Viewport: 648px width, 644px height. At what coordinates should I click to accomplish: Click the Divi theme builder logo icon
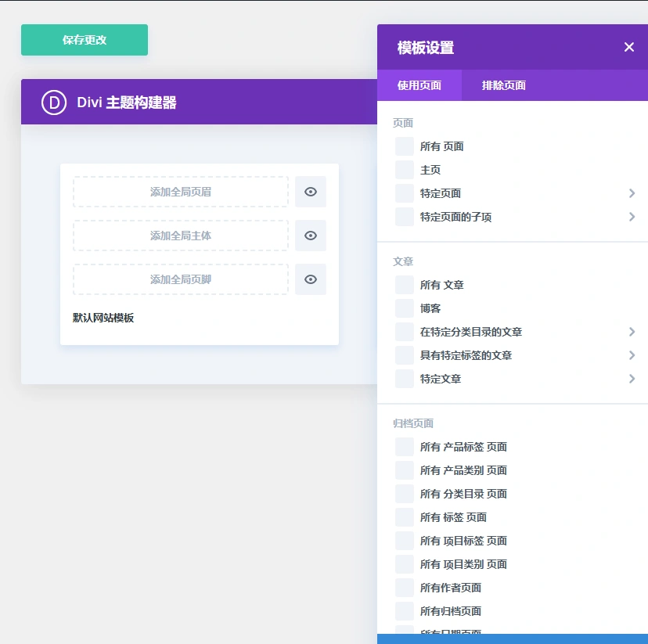coord(54,102)
